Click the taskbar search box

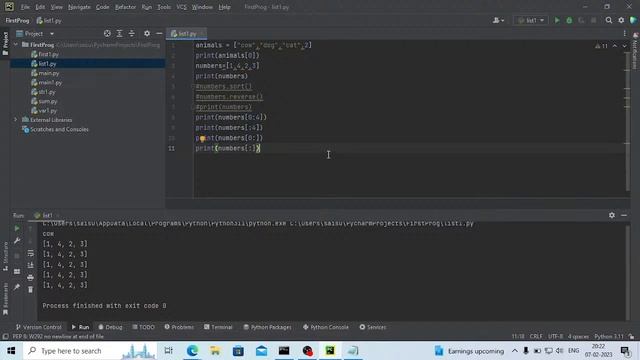click(90, 351)
